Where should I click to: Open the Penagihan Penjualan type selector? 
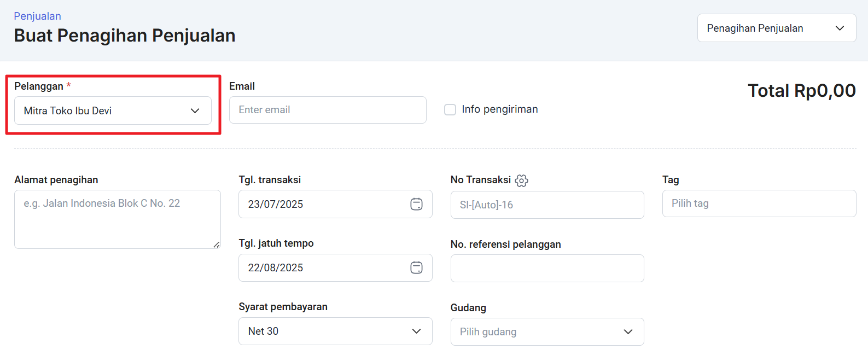click(x=776, y=28)
